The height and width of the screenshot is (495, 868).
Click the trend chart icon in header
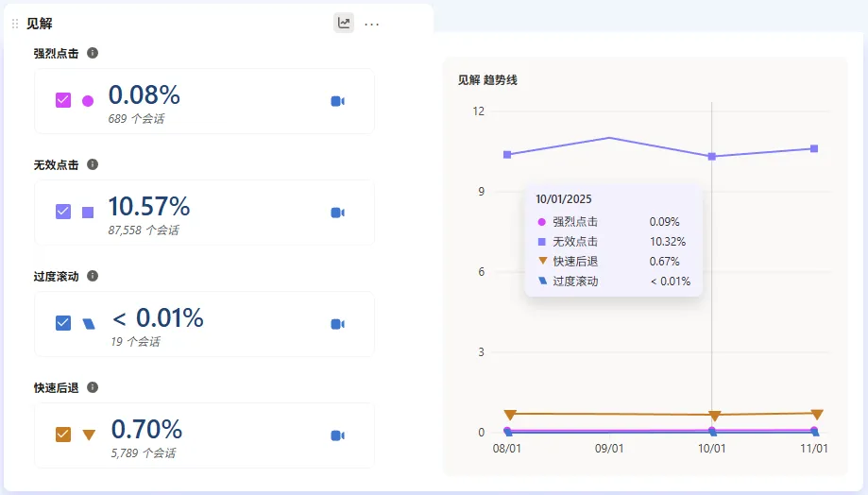point(344,24)
